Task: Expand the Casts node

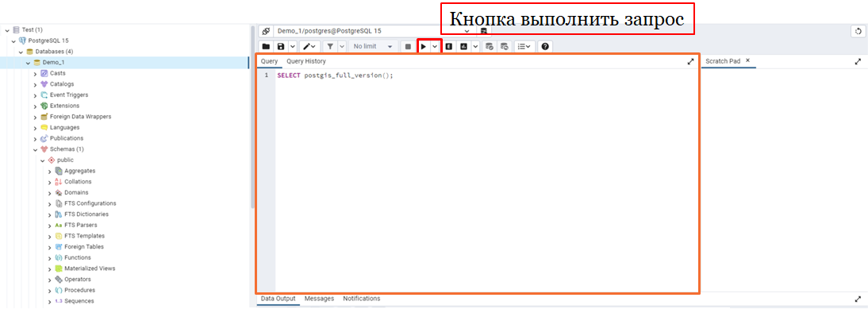Action: pyautogui.click(x=36, y=74)
